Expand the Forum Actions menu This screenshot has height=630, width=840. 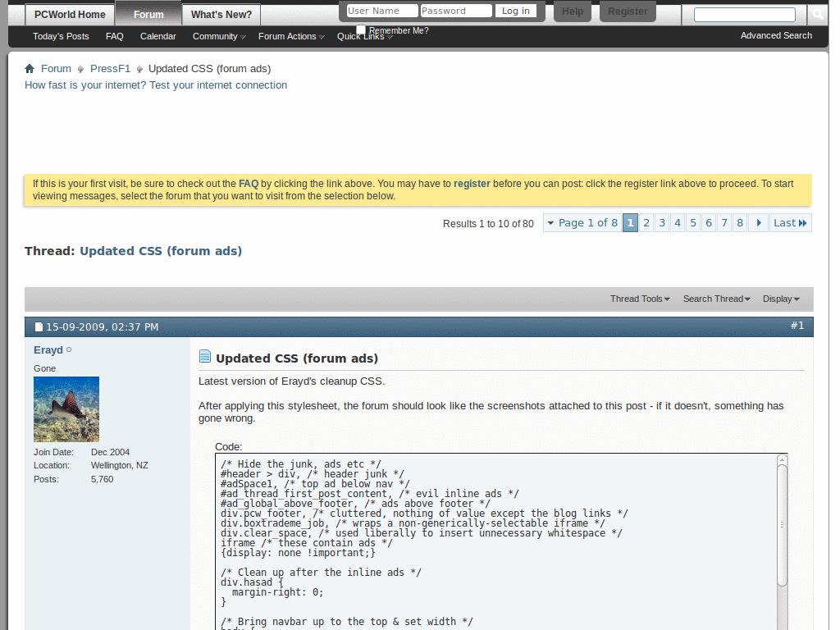287,36
